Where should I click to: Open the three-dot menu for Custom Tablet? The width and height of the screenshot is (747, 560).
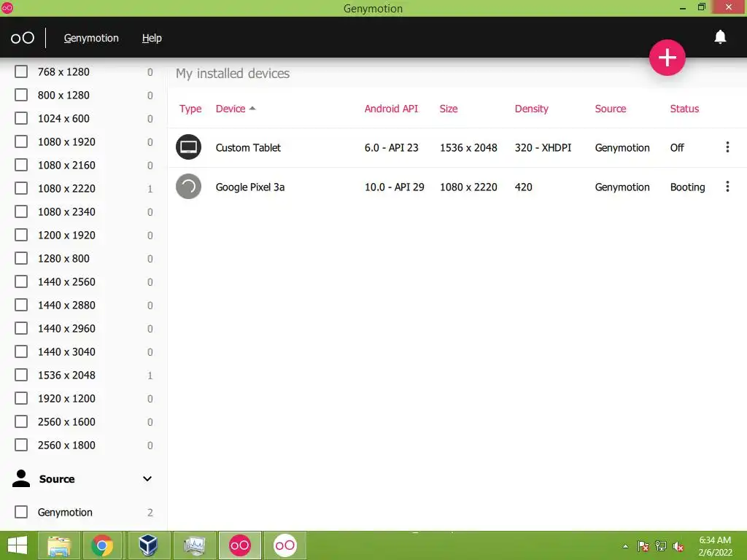pyautogui.click(x=727, y=147)
